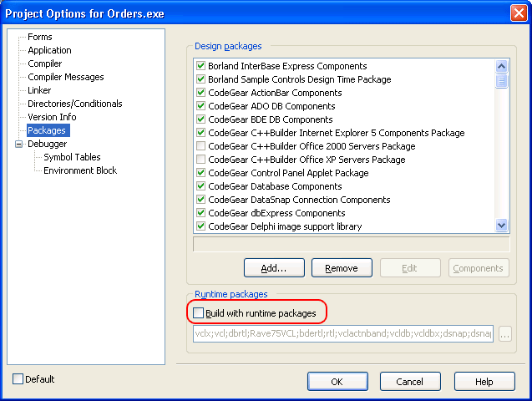Select Symbol Tables under Debugger

point(72,157)
